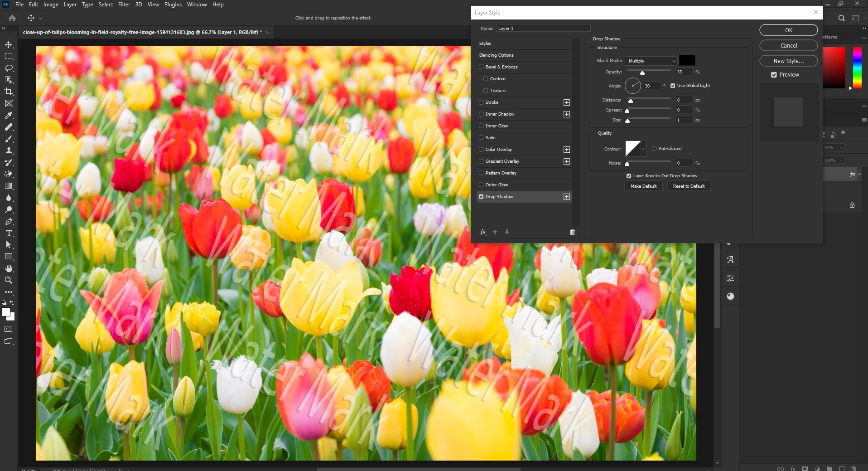The width and height of the screenshot is (868, 471).
Task: Pick the Hand tool
Action: pos(9,268)
